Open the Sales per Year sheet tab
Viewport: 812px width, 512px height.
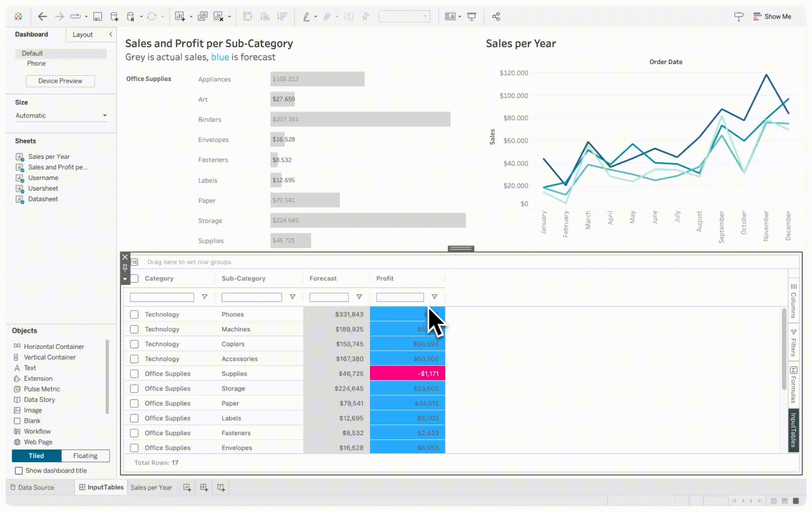pyautogui.click(x=151, y=487)
